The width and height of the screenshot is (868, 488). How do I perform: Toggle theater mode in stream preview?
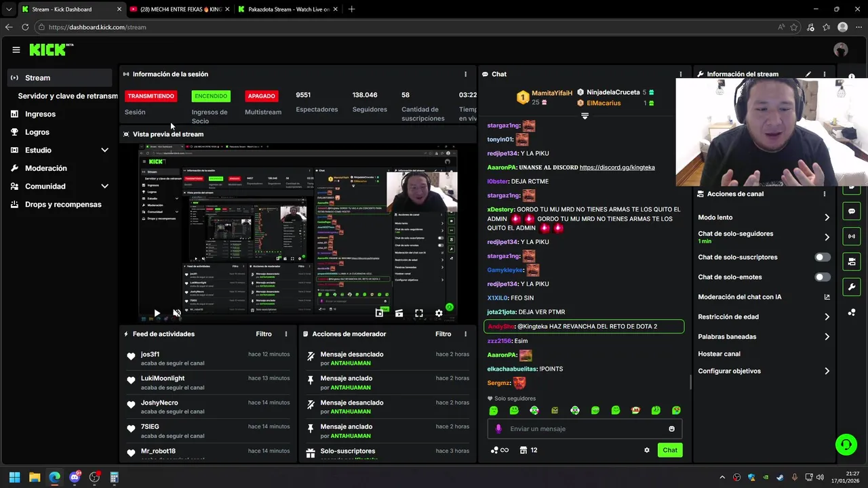(399, 313)
